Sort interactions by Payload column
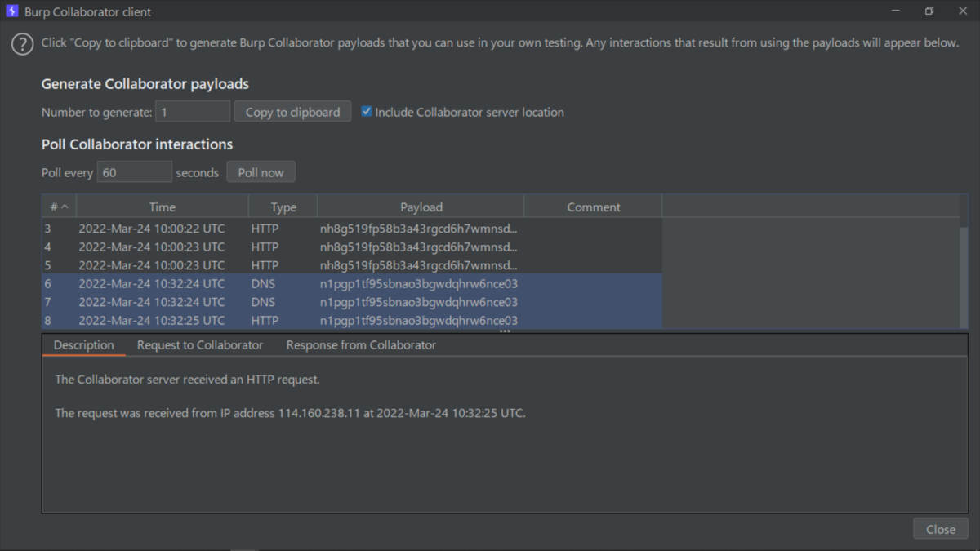980x551 pixels. point(421,207)
